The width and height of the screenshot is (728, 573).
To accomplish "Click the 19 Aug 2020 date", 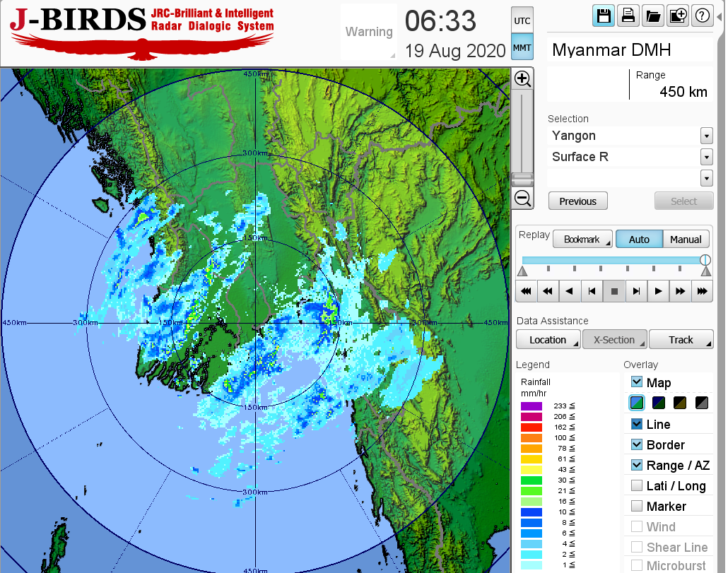I will 455,51.
